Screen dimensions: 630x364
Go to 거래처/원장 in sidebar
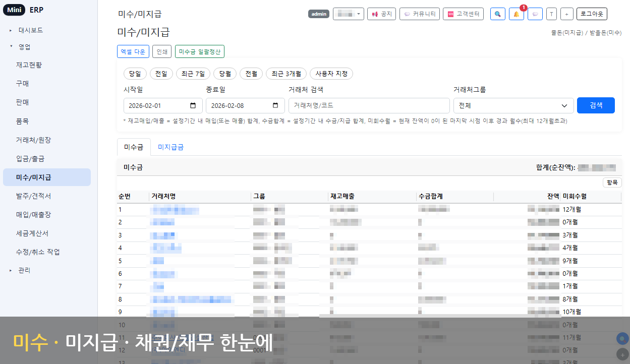(x=33, y=140)
